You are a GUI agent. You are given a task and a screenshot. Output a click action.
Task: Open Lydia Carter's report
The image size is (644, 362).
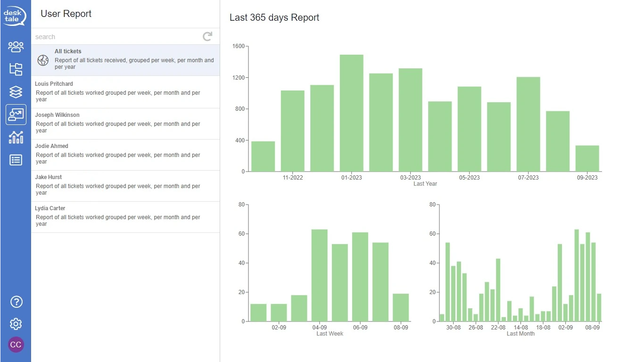(x=125, y=217)
